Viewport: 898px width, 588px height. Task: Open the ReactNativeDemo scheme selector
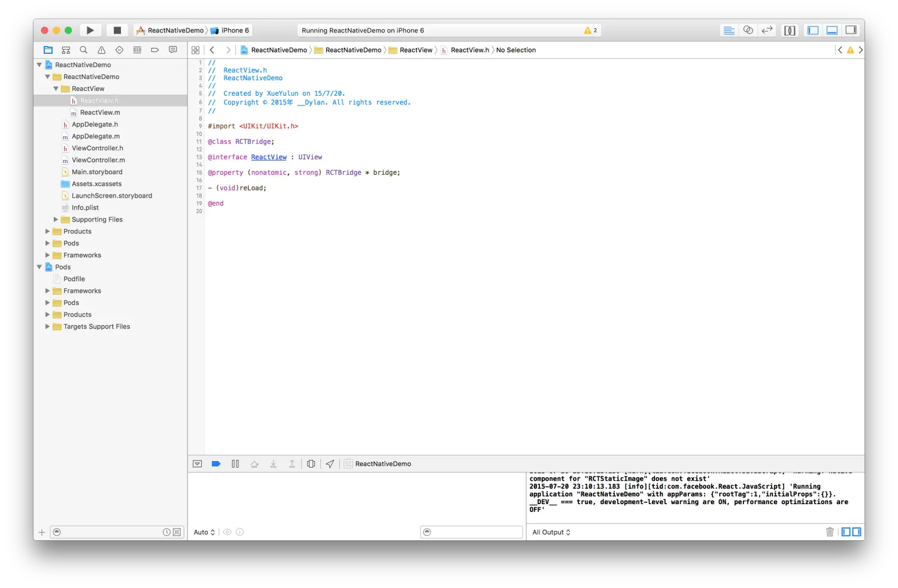point(171,31)
